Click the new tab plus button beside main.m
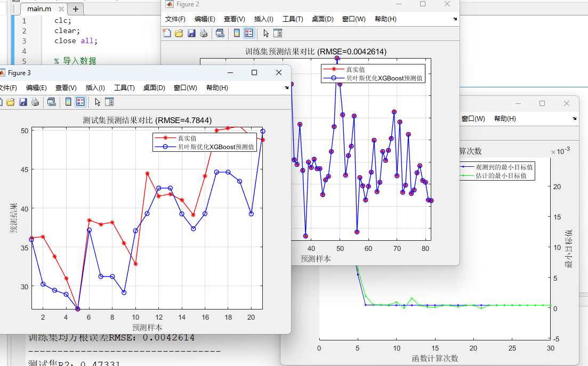Viewport: 588px width, 366px height. (x=75, y=9)
